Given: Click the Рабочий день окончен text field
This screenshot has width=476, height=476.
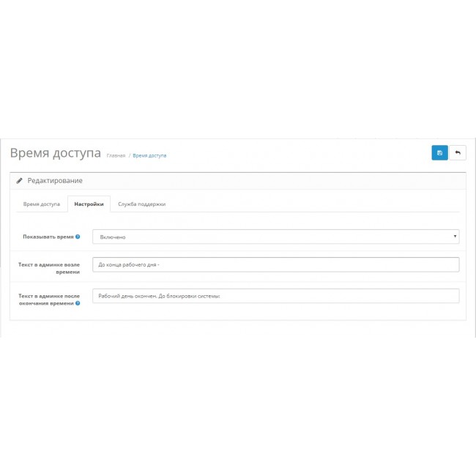Looking at the screenshot, I should pos(275,296).
